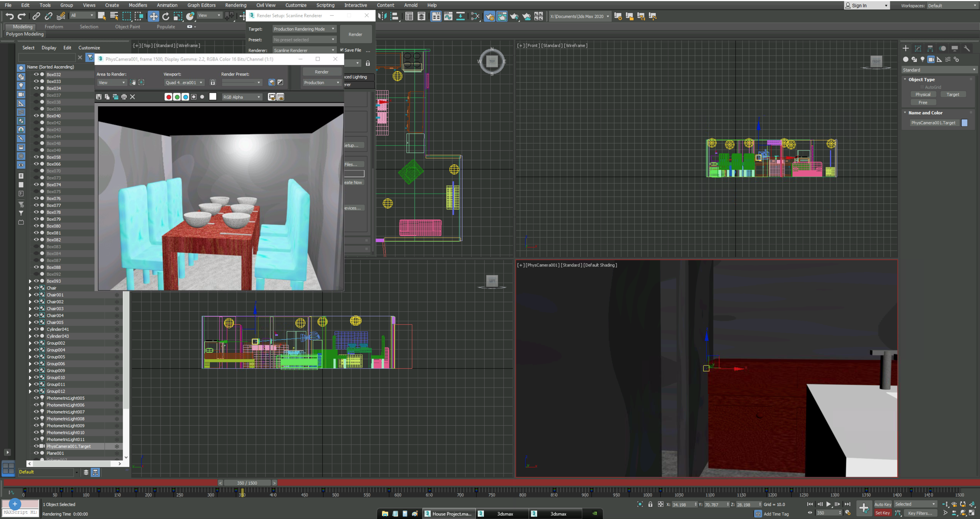The width and height of the screenshot is (980, 519).
Task: Toggle visibility of PhotometricLight005
Action: [x=36, y=398]
